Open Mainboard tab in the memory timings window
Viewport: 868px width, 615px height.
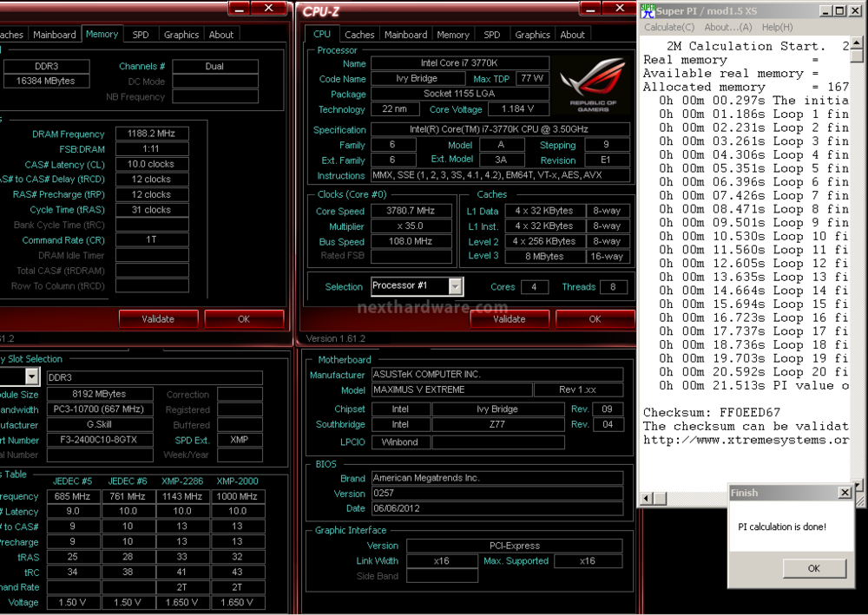click(x=54, y=35)
